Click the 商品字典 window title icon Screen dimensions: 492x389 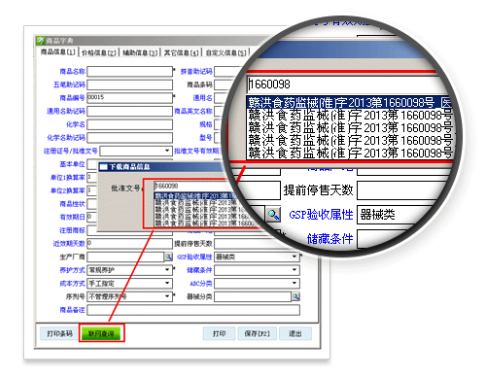[40, 41]
